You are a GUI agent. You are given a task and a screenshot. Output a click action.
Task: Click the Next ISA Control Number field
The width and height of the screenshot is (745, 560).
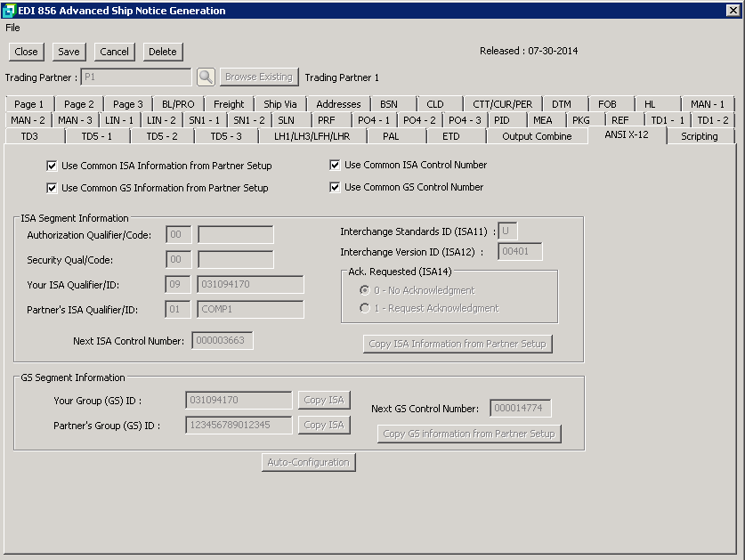click(223, 340)
